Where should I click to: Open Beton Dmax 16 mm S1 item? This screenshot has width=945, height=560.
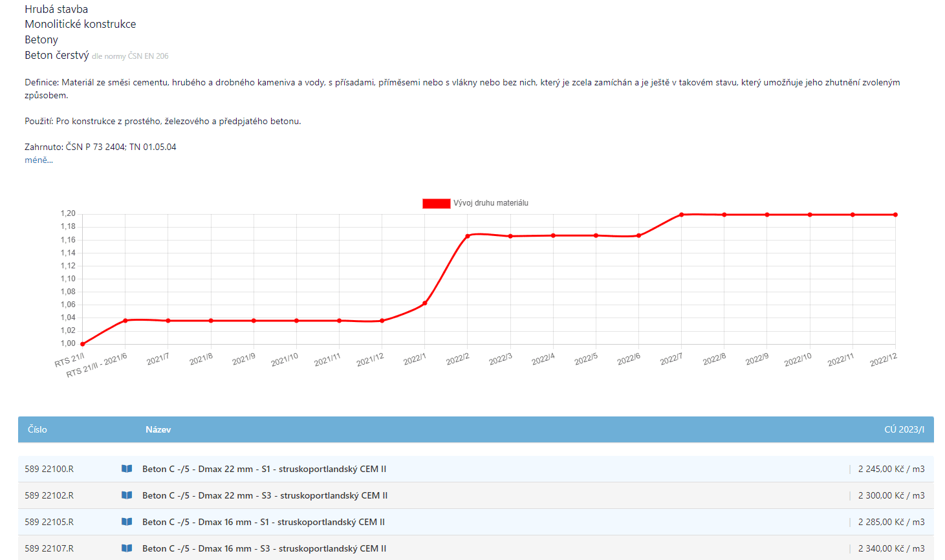click(x=263, y=522)
